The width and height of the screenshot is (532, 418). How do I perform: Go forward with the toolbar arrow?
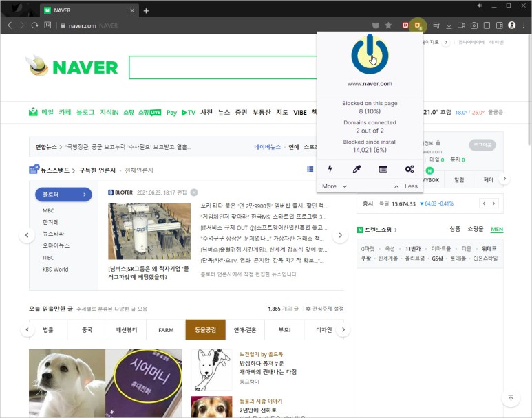coord(22,25)
